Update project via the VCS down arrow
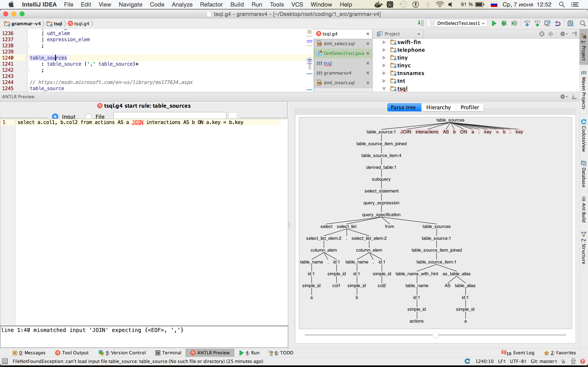This screenshot has height=367, width=588. 527,23
